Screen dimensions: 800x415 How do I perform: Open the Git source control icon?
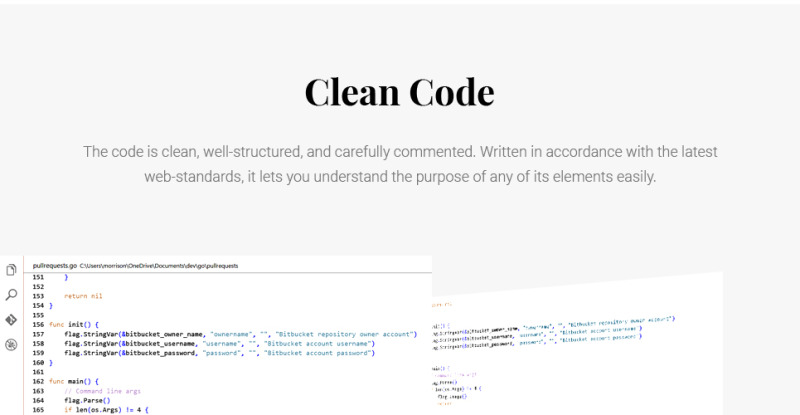11,320
